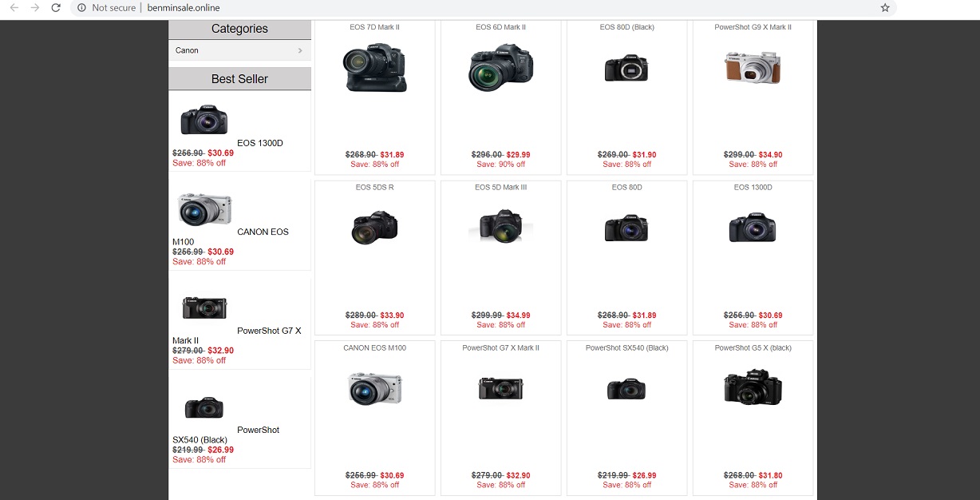
Task: Open the EOS 7D Mark II title
Action: [375, 27]
